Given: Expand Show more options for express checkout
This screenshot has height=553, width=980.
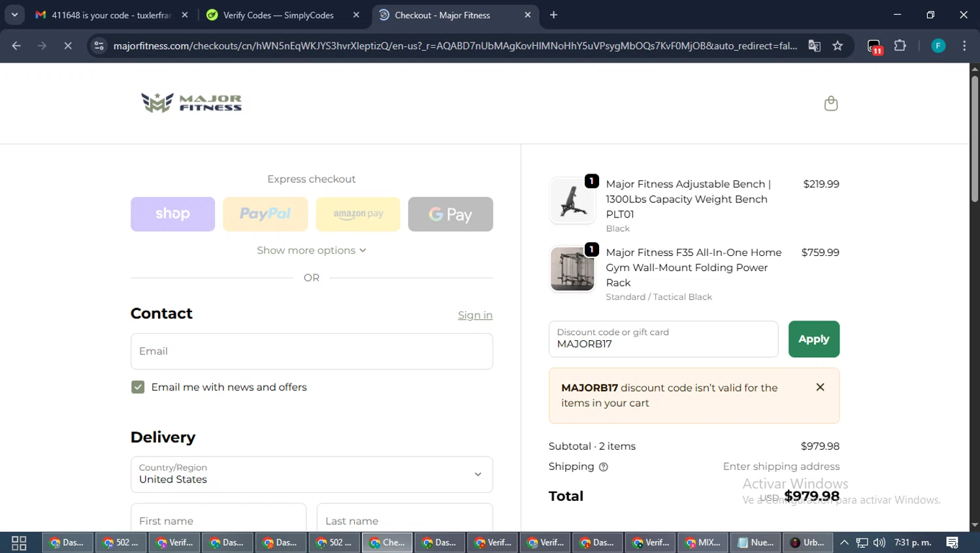Looking at the screenshot, I should [312, 251].
